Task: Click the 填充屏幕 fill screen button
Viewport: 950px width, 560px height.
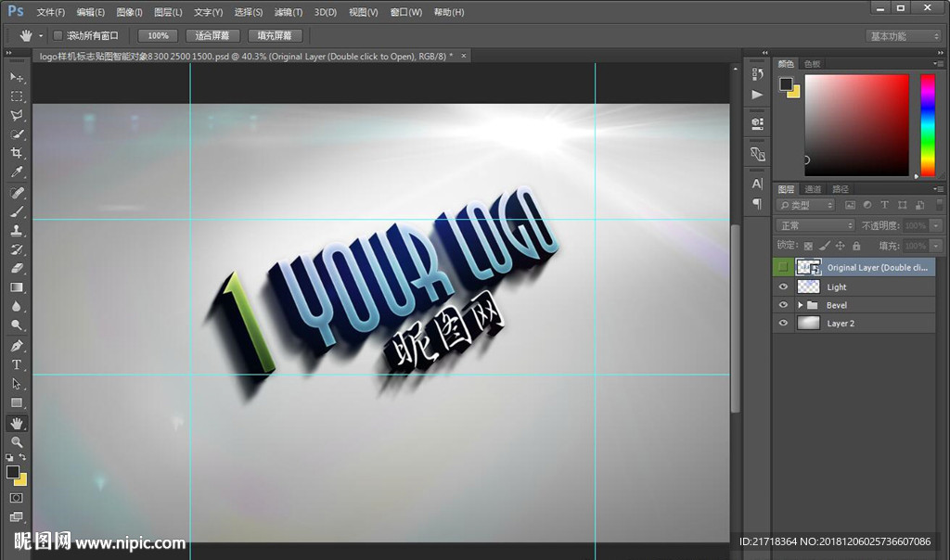Action: pos(275,36)
